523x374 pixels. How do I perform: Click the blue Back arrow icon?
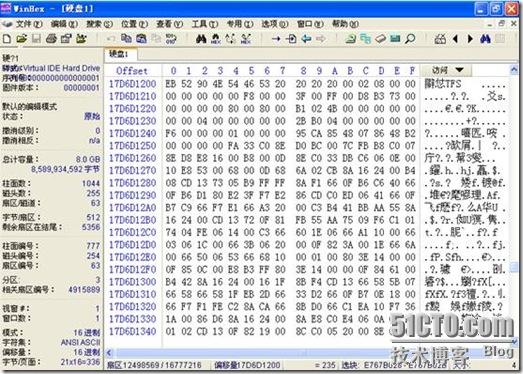pyautogui.click(x=306, y=39)
